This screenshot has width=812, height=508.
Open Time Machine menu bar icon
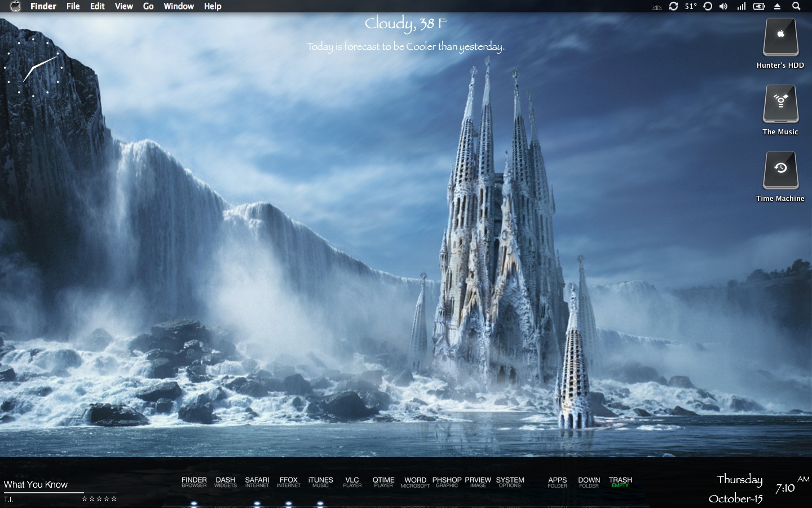click(x=708, y=6)
